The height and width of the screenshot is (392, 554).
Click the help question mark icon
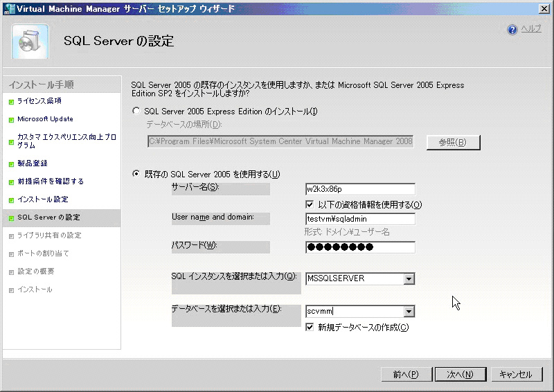(x=512, y=30)
